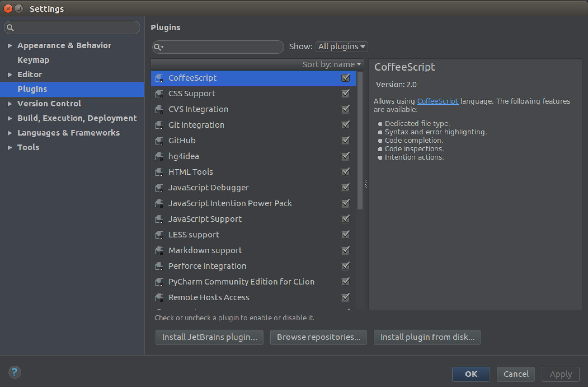Click the GitHub plugin icon
This screenshot has width=588, height=387.
[159, 141]
